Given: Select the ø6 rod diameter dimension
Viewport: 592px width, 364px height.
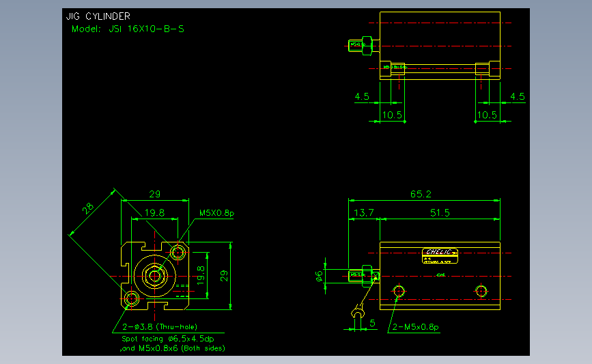Looking at the screenshot, I should coord(319,277).
